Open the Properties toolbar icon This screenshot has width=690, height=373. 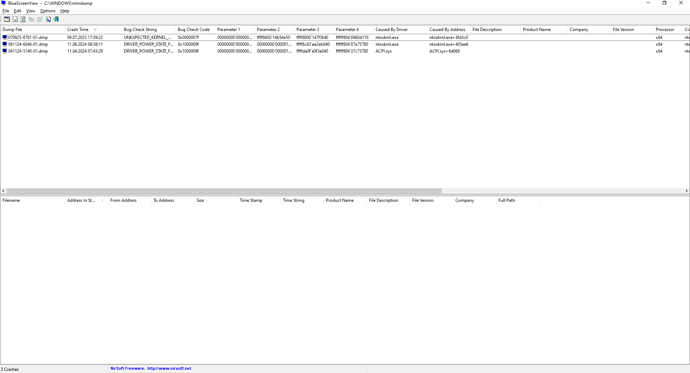pyautogui.click(x=40, y=19)
